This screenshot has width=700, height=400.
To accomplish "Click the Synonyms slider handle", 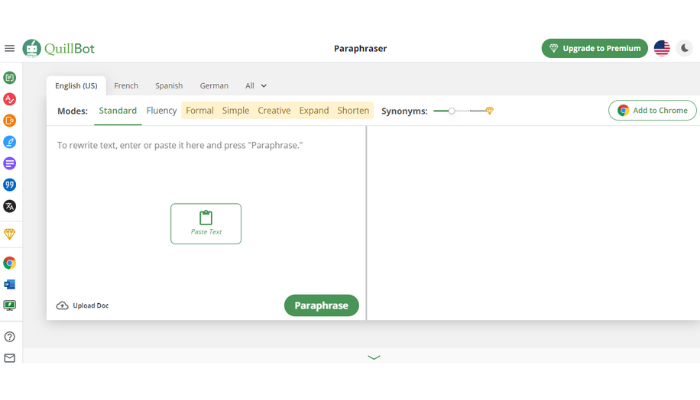I will click(x=452, y=111).
